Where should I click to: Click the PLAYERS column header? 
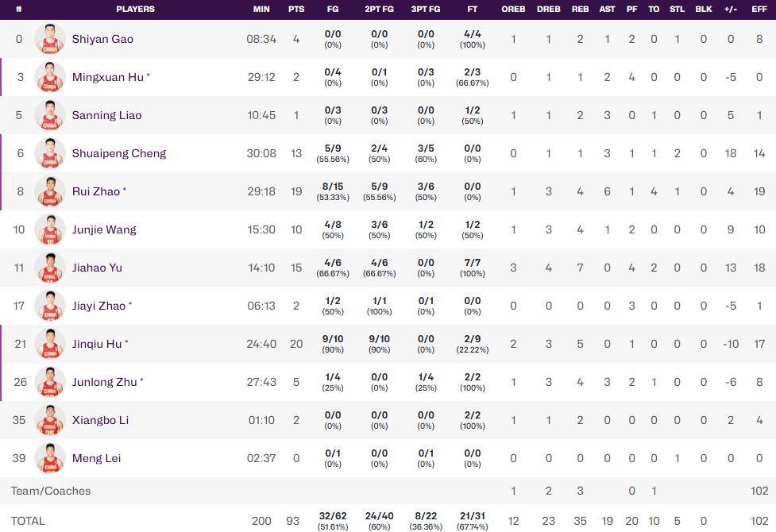(135, 9)
